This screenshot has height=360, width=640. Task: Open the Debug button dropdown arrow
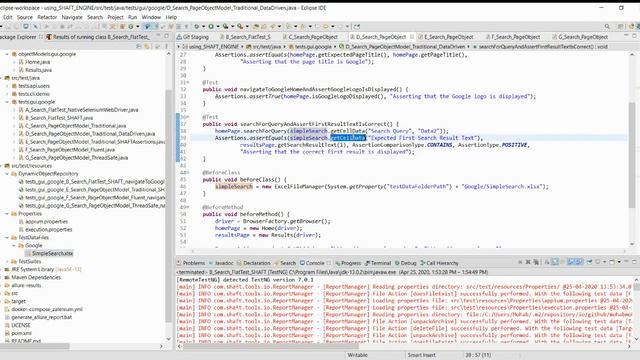tap(203, 26)
